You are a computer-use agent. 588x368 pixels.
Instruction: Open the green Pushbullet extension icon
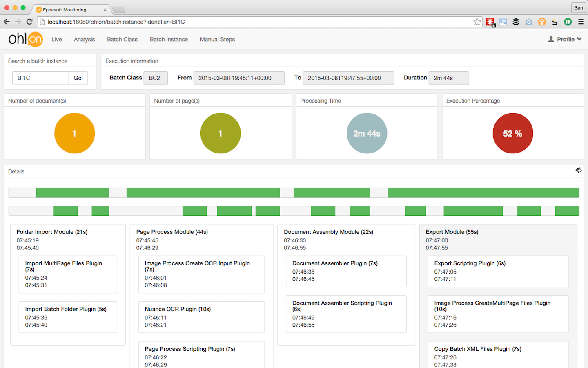568,22
